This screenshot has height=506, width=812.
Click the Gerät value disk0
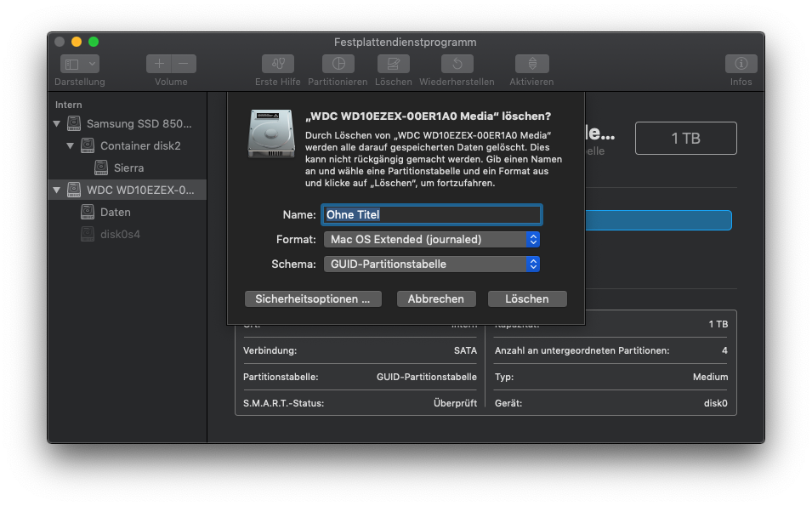715,403
